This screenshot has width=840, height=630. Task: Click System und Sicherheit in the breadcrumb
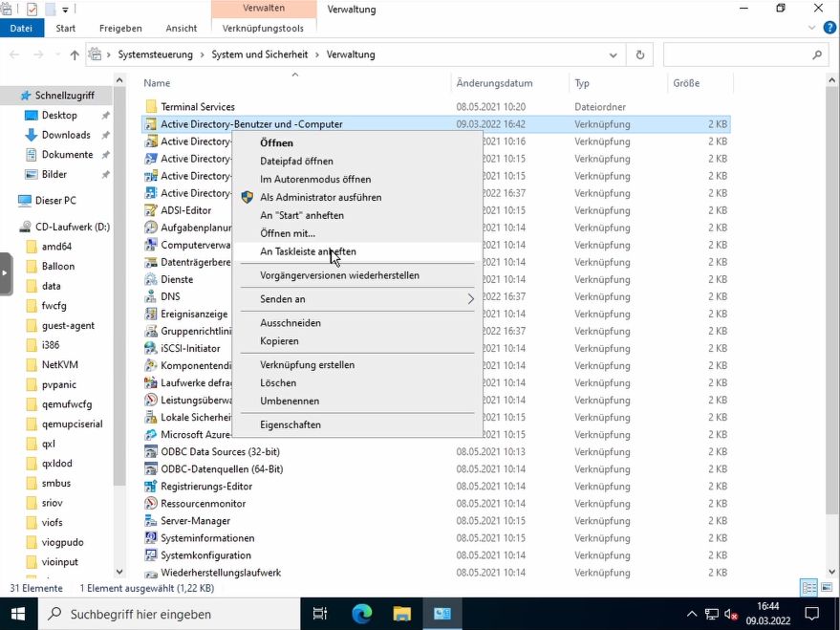260,54
